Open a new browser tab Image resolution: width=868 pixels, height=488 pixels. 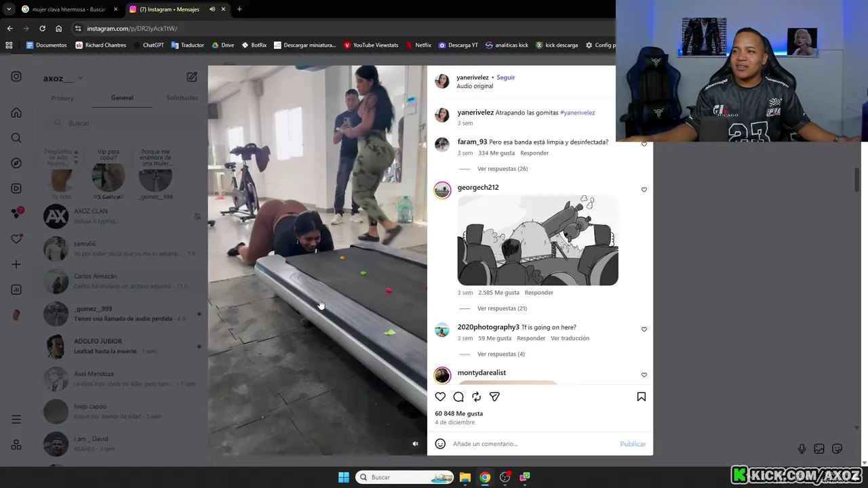tap(239, 9)
